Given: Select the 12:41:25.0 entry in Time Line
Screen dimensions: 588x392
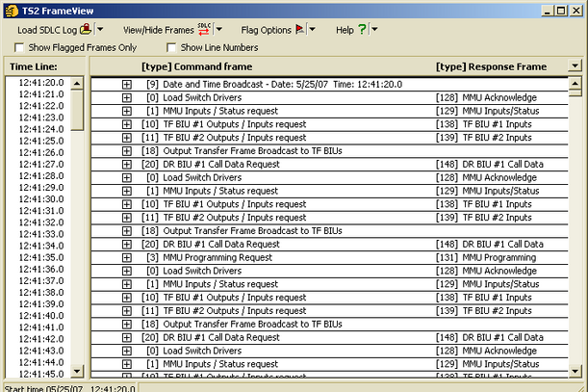Looking at the screenshot, I should tap(40, 141).
